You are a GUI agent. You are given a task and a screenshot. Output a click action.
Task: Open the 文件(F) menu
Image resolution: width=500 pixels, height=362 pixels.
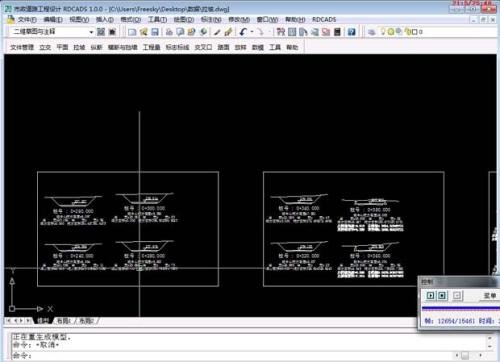coord(27,20)
